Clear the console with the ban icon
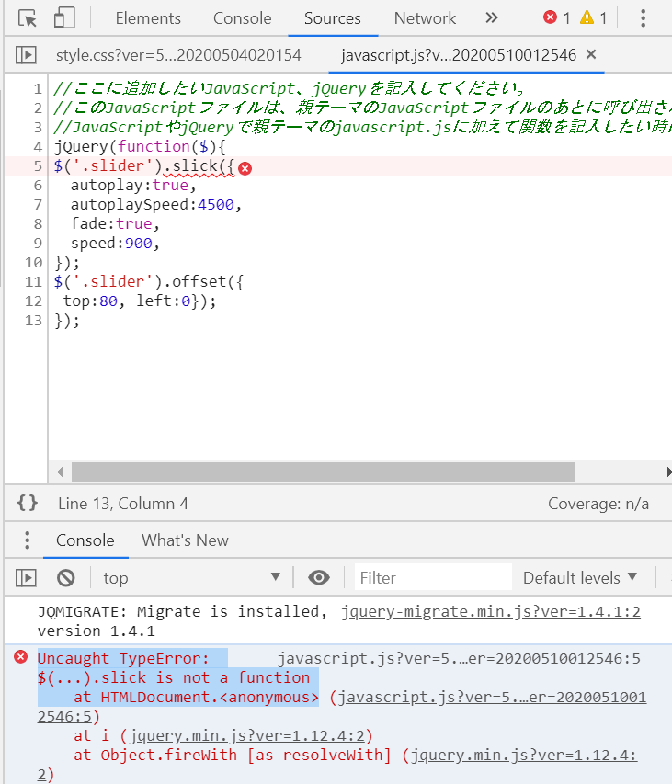 65,577
